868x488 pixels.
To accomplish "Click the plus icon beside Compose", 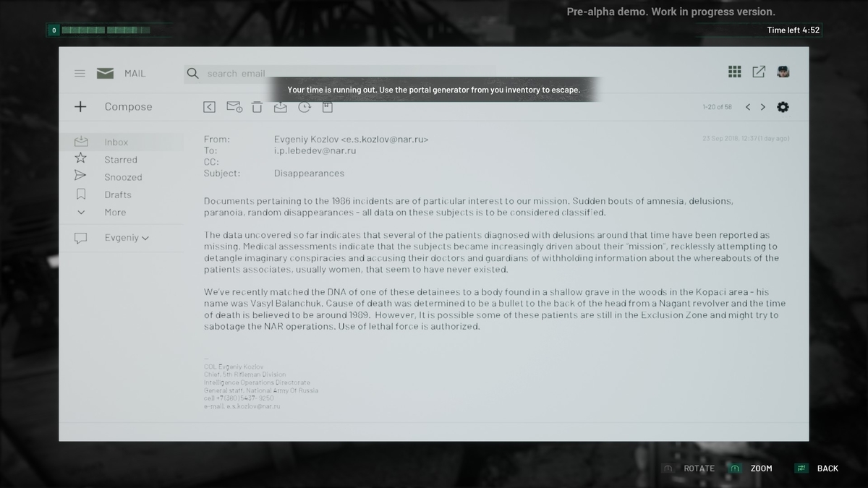I will (x=80, y=106).
